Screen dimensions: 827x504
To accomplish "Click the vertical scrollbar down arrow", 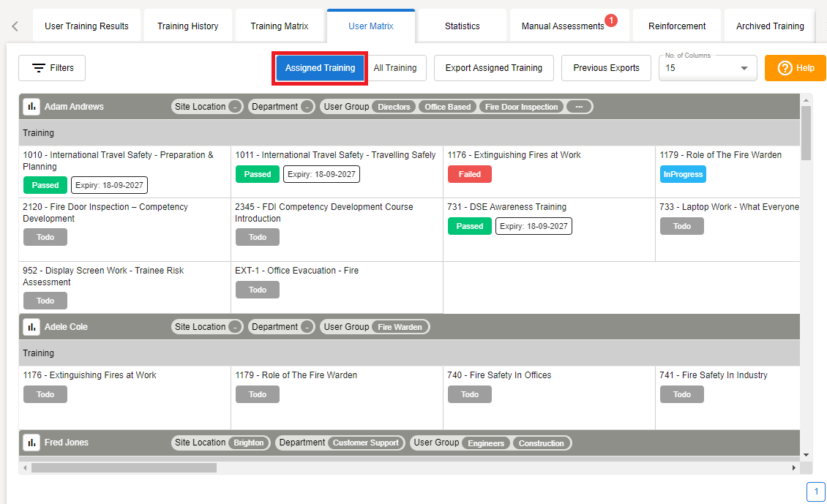I will point(807,454).
